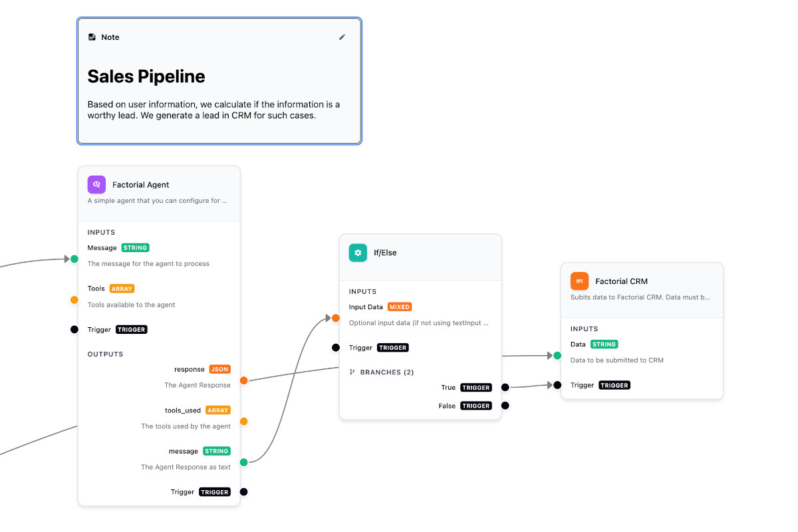Click the TRIGGER badge next to True branch

pyautogui.click(x=475, y=387)
